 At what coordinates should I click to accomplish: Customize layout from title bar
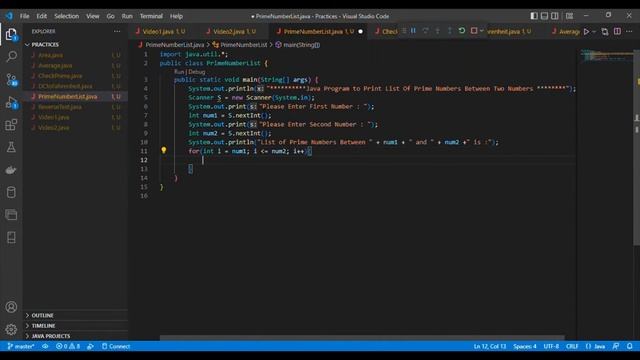pos(569,16)
